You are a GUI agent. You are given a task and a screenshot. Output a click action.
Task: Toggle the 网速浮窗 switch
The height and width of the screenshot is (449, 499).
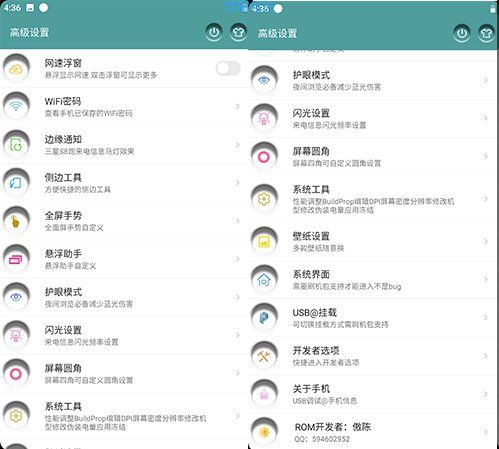click(228, 68)
